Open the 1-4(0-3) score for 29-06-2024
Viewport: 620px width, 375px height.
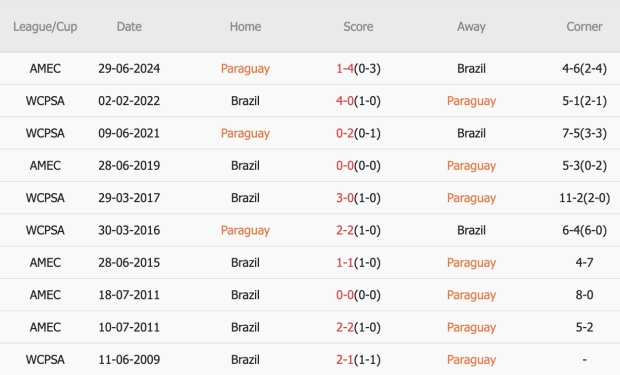(x=358, y=69)
